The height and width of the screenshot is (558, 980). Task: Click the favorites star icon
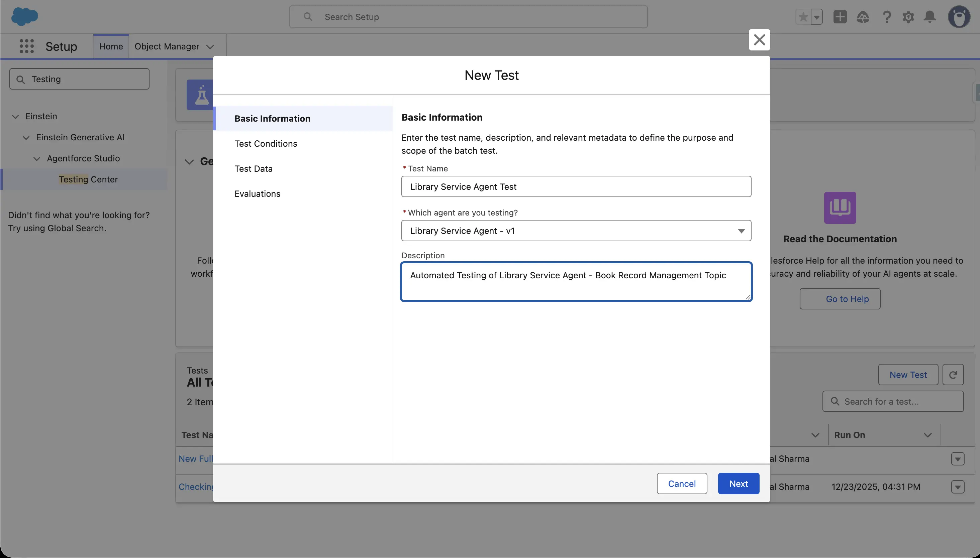pos(803,17)
